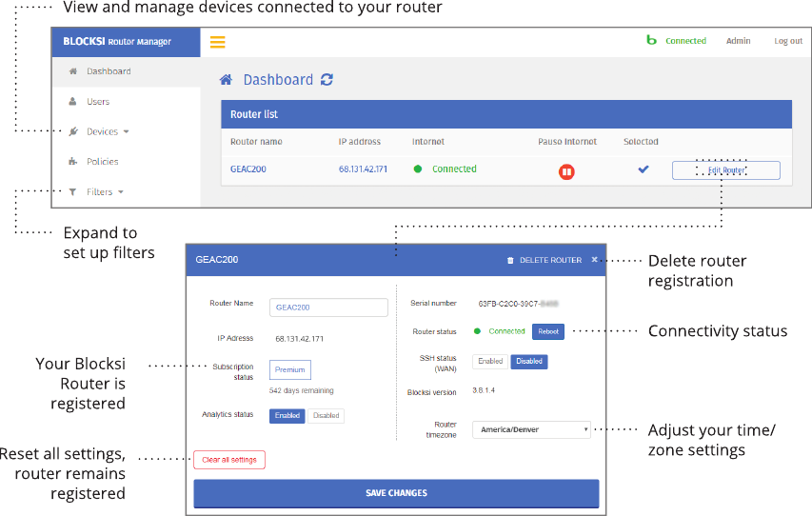Click the Filters funnel icon
The width and height of the screenshot is (812, 516).
pyautogui.click(x=73, y=191)
